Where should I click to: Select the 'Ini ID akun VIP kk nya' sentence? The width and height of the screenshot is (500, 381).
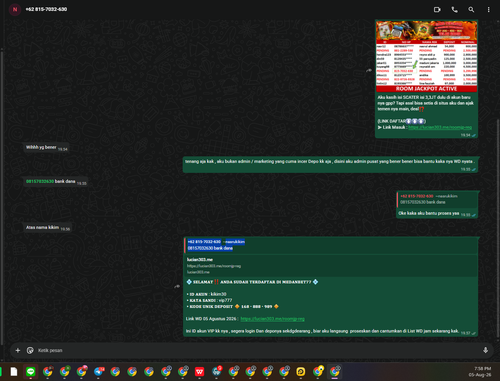click(322, 331)
